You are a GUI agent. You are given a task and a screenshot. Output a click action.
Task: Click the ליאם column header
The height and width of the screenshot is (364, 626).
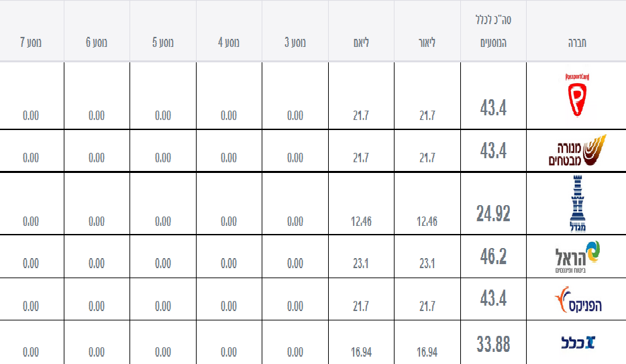point(361,43)
